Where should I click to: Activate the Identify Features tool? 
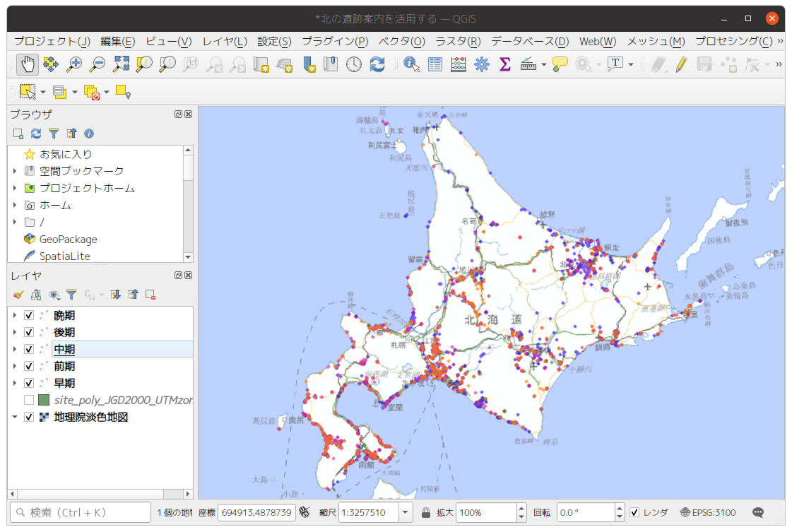pyautogui.click(x=411, y=64)
